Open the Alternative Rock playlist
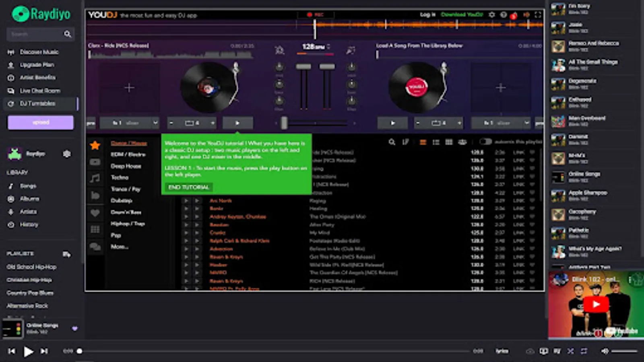This screenshot has height=362, width=644. pyautogui.click(x=27, y=306)
